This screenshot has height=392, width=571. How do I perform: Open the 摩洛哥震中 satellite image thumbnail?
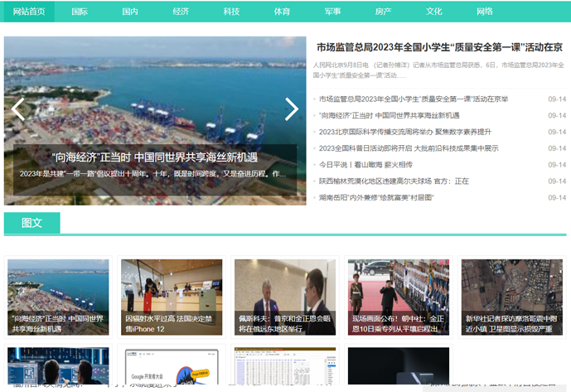click(511, 297)
